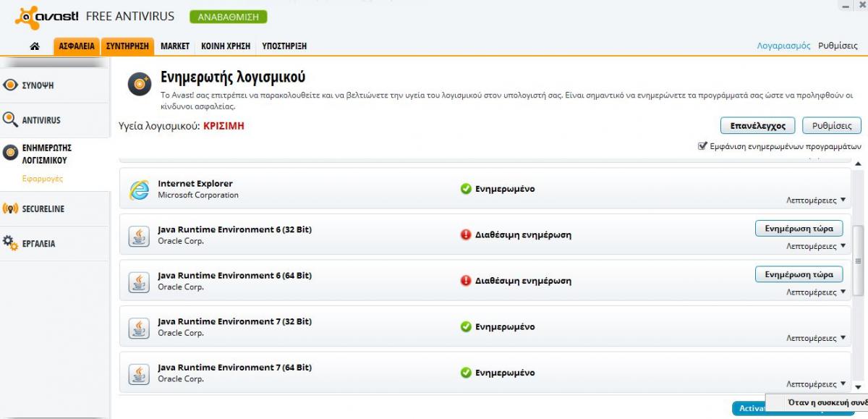
Task: Click green check icon for Internet Explorer
Action: click(466, 189)
